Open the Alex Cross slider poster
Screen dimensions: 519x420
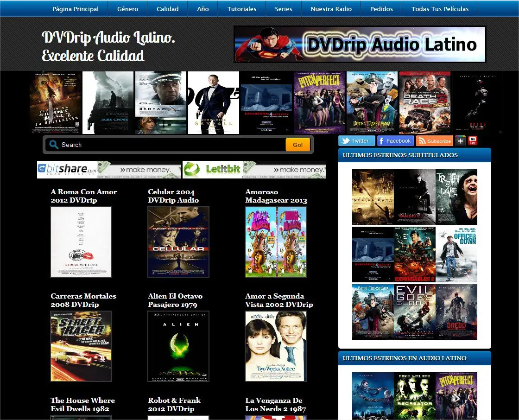click(x=108, y=102)
